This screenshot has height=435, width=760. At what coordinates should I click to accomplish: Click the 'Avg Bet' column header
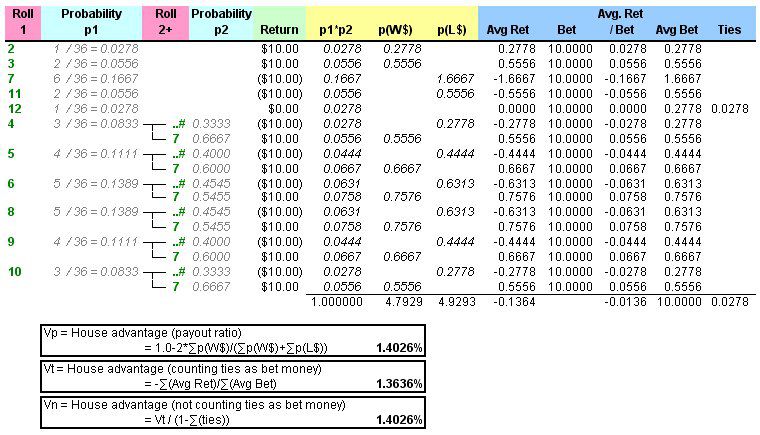tap(677, 30)
